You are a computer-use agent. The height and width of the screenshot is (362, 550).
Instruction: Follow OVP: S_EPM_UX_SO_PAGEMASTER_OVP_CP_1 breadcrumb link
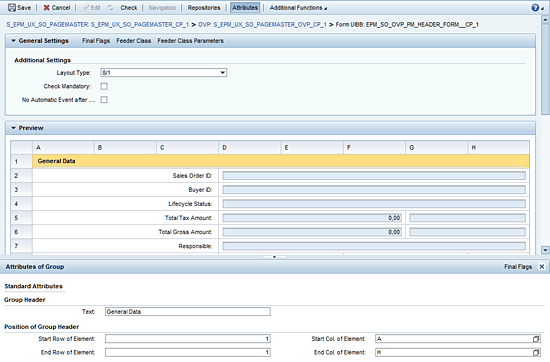(262, 25)
